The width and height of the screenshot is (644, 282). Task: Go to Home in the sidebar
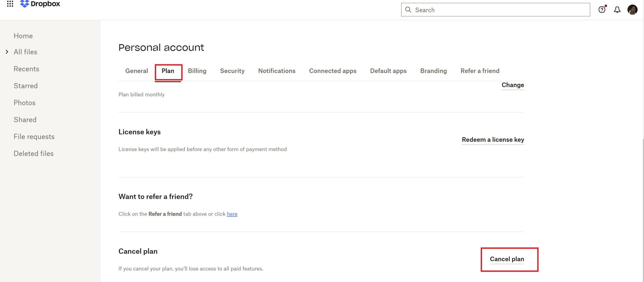point(23,36)
